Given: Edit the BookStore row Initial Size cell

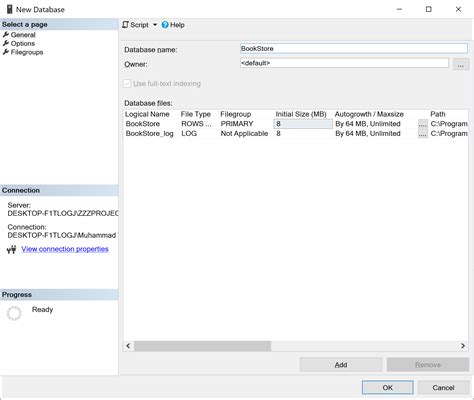Looking at the screenshot, I should pos(303,124).
